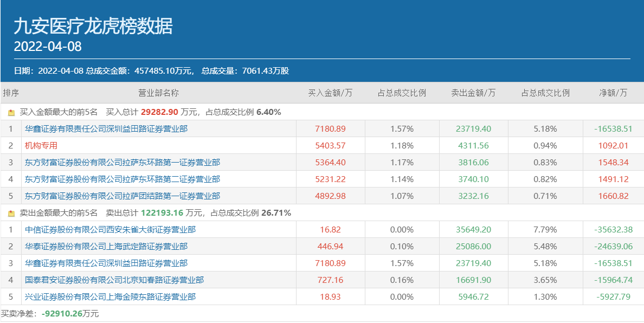644x323 pixels.
Task: Click the icon beside 买入金额最大的前5名
Action: coord(11,113)
